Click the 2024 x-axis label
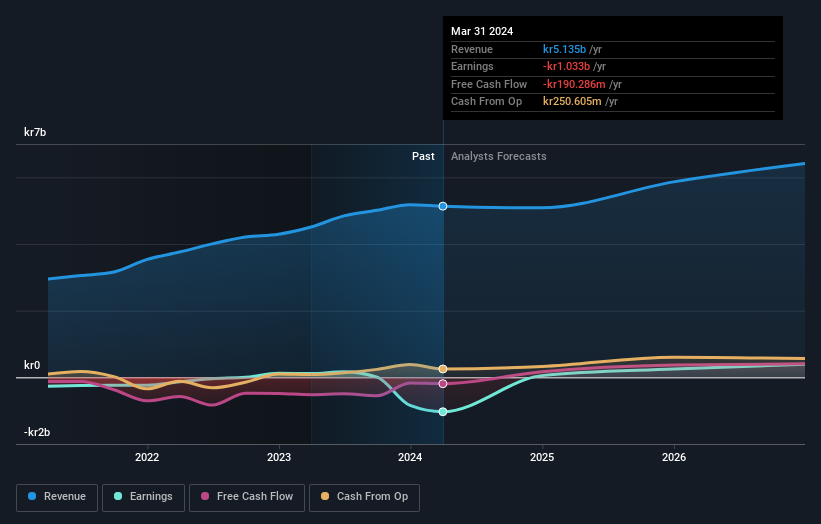 410,457
